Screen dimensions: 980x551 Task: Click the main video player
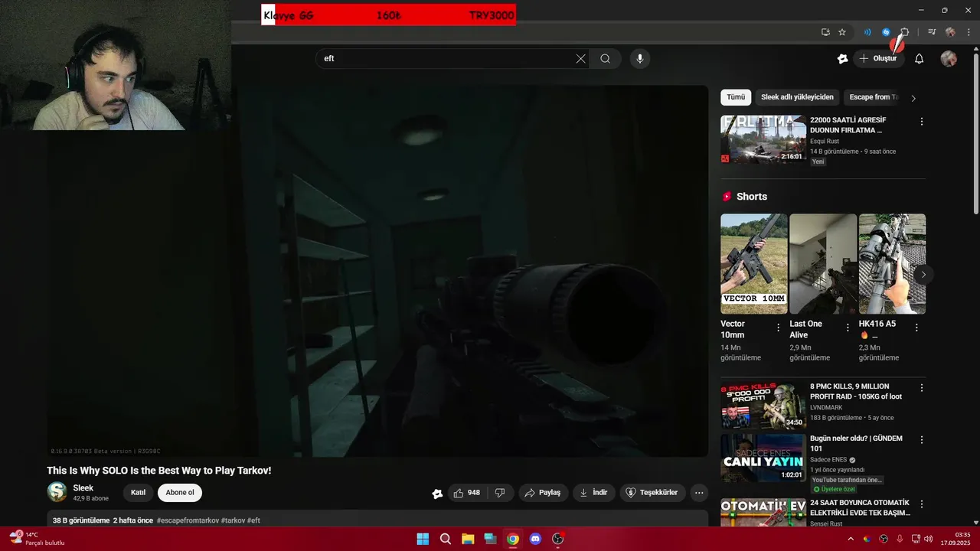(377, 271)
